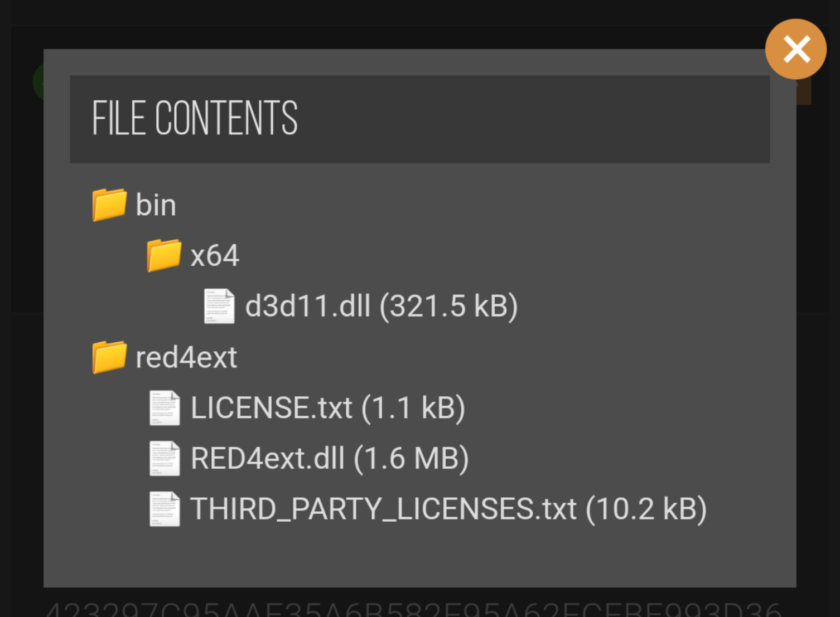Click the orange element behind popup's right edge
840x617 pixels.
pyautogui.click(x=804, y=92)
